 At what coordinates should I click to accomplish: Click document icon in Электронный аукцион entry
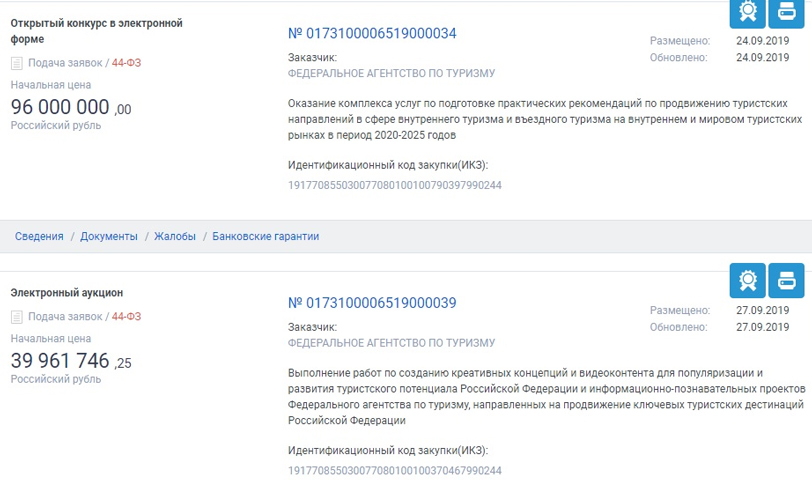16,317
